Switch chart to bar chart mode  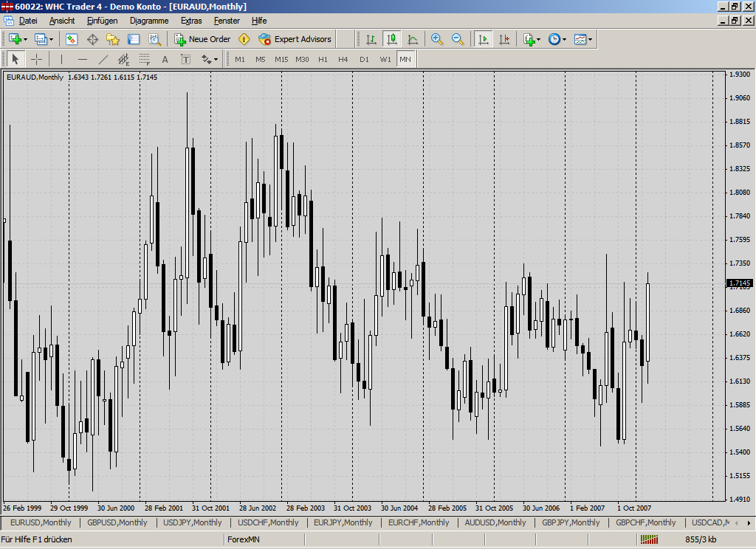point(371,39)
